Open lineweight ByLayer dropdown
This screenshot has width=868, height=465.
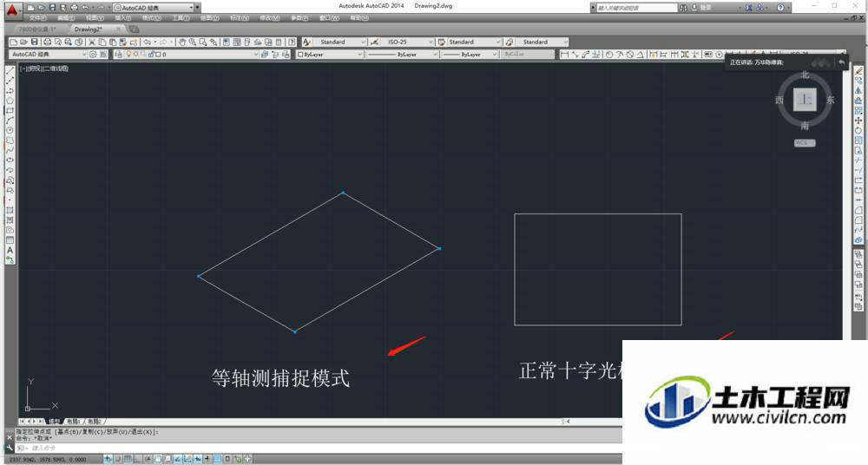pyautogui.click(x=470, y=55)
